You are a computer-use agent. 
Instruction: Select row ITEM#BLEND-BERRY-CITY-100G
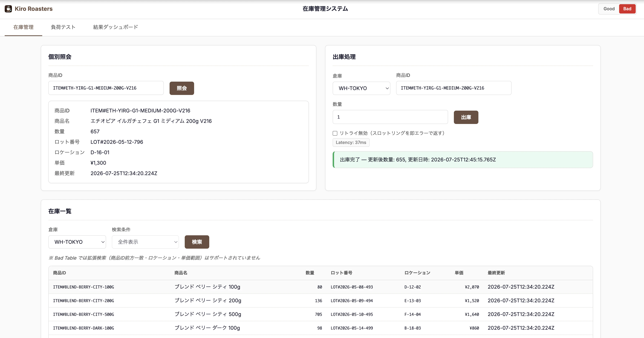321,287
